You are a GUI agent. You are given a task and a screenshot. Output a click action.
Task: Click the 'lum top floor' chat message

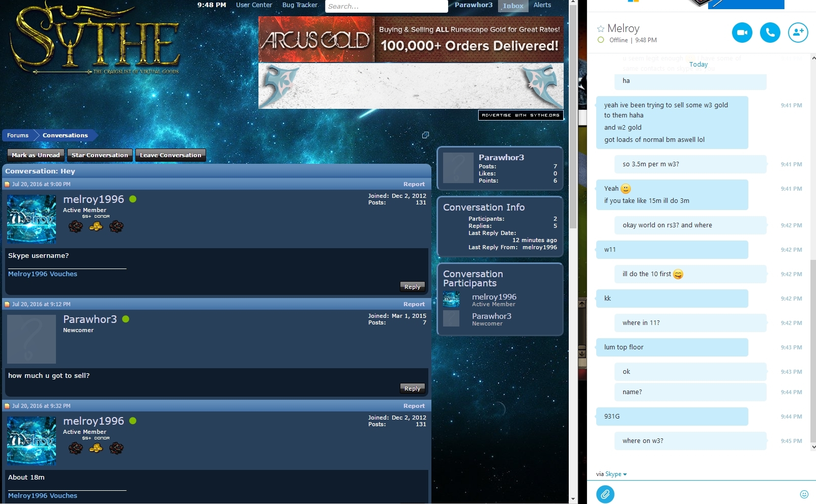tap(672, 347)
